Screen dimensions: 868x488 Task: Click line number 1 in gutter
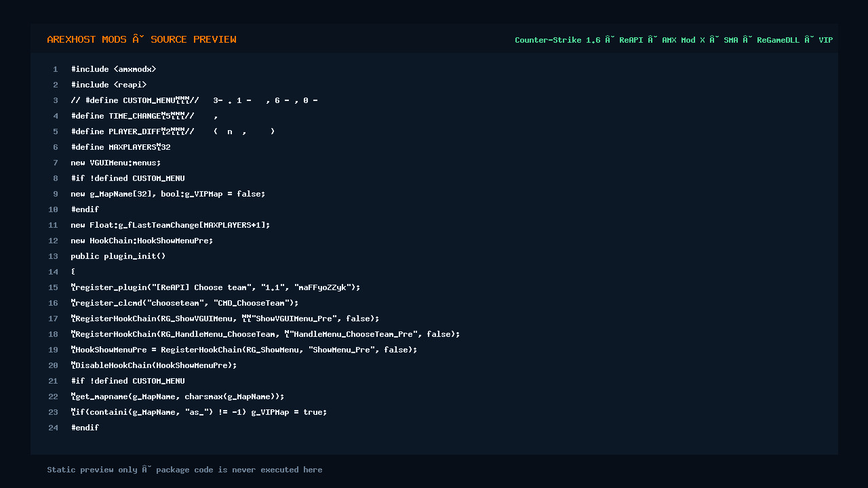click(56, 69)
